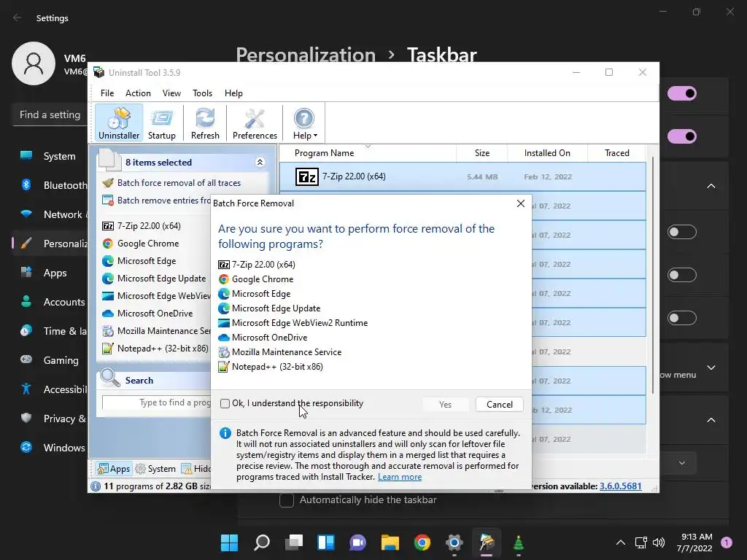
Task: Check 'Ok, I understand the responsibility'
Action: tap(225, 404)
